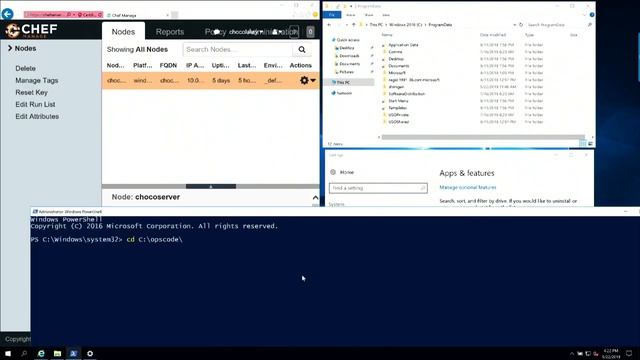This screenshot has height=360, width=640.
Task: Click File Explorer back arrow
Action: point(329,25)
